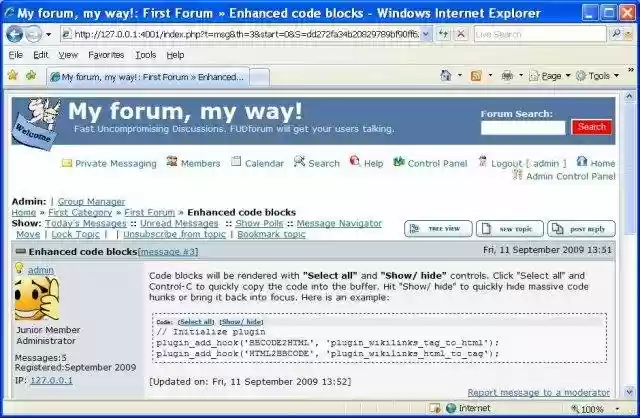Open Private Messaging link
Screen dimensions: 640x418
[116, 164]
